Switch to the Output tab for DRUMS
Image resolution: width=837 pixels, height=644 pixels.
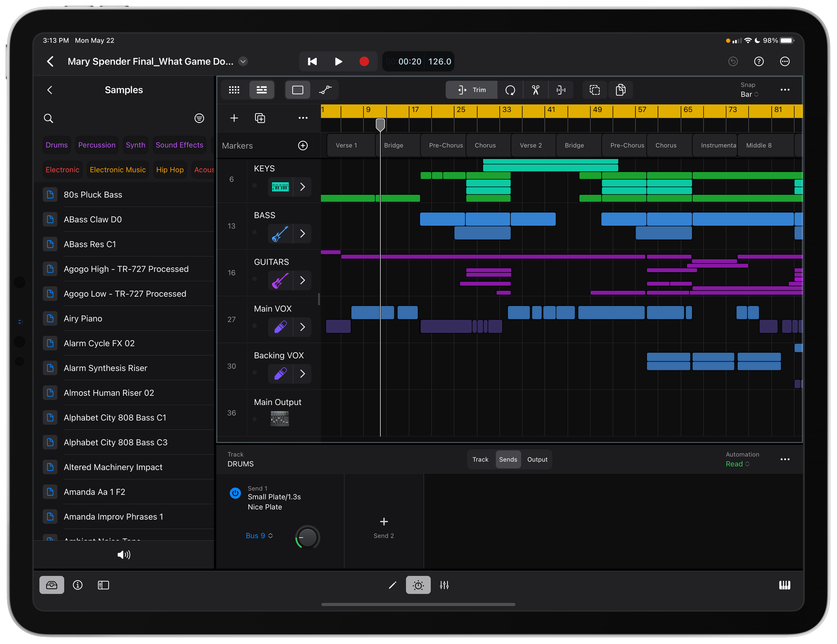tap(537, 458)
